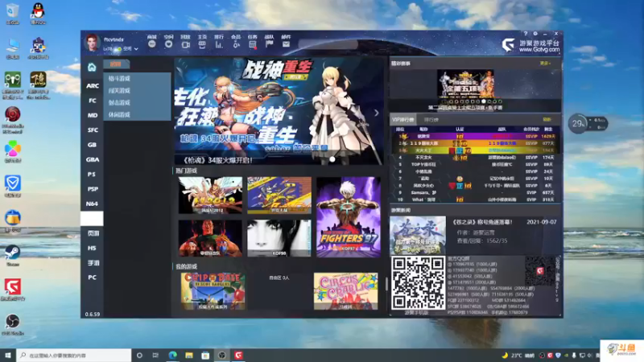
Task: Switch to VIP排行榜 tab
Action: pos(403,120)
